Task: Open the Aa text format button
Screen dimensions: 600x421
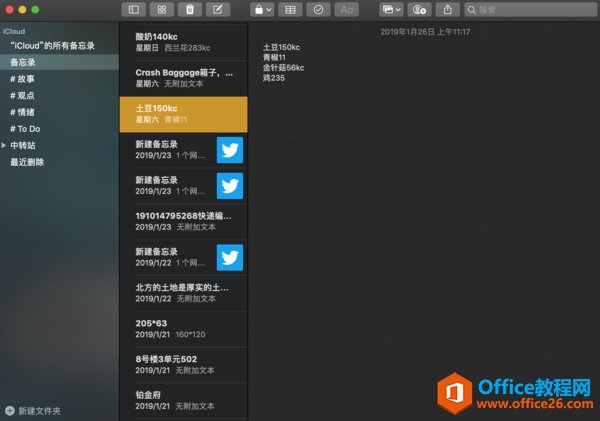Action: [347, 10]
